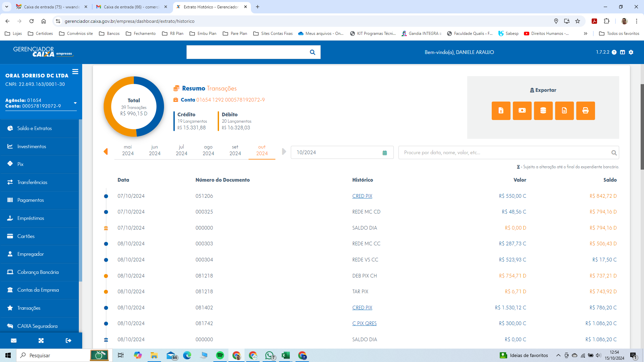The height and width of the screenshot is (362, 644).
Task: Toggle the fullscreen icon in the sidebar footer
Action: point(41,341)
